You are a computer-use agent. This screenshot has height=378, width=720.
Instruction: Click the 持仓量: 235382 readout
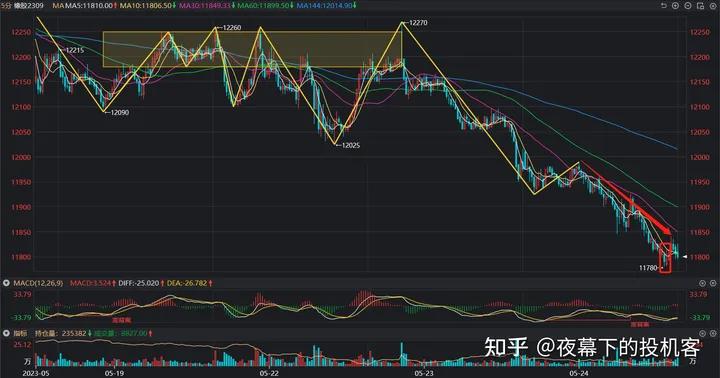(61, 333)
